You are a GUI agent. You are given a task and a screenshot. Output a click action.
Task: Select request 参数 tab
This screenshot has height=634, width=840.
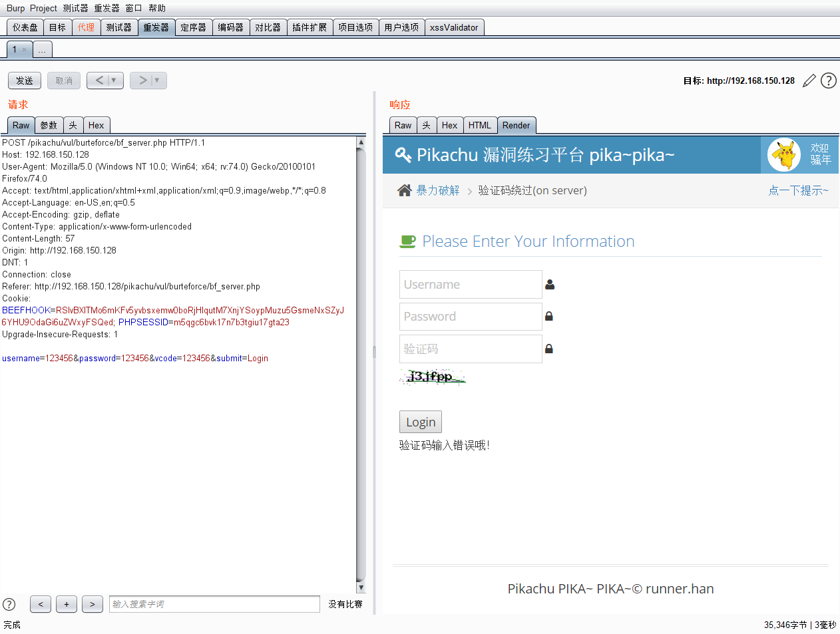[x=49, y=125]
